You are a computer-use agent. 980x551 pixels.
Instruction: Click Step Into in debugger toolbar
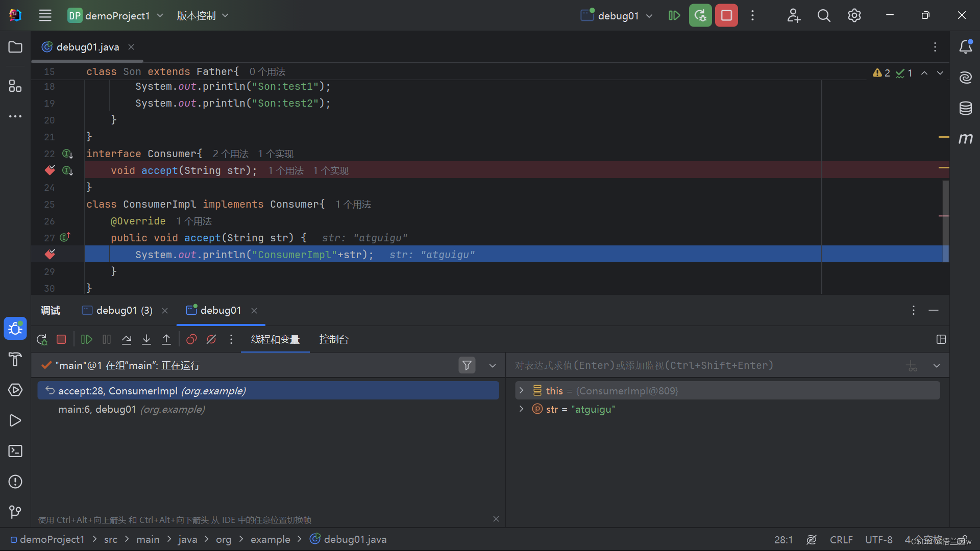tap(146, 339)
